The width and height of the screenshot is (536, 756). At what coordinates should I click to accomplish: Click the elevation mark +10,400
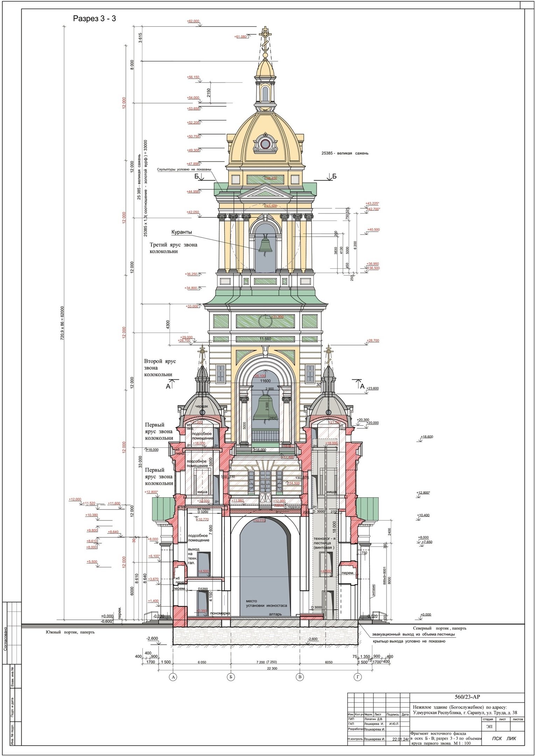(x=423, y=515)
